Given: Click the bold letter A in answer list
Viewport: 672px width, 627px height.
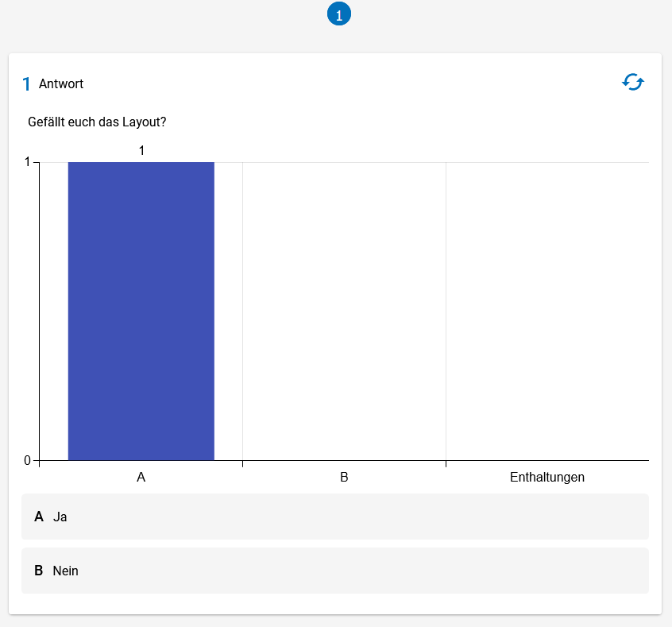Looking at the screenshot, I should click(x=39, y=517).
